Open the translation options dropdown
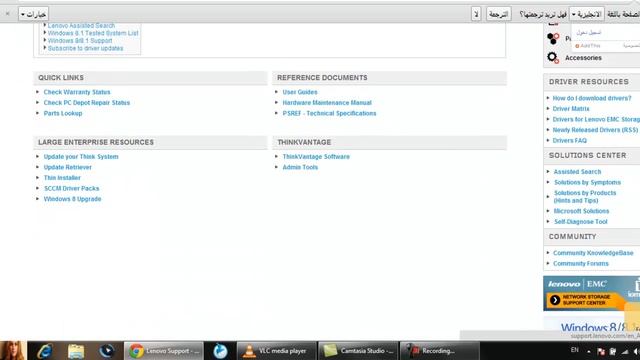 pyautogui.click(x=33, y=14)
